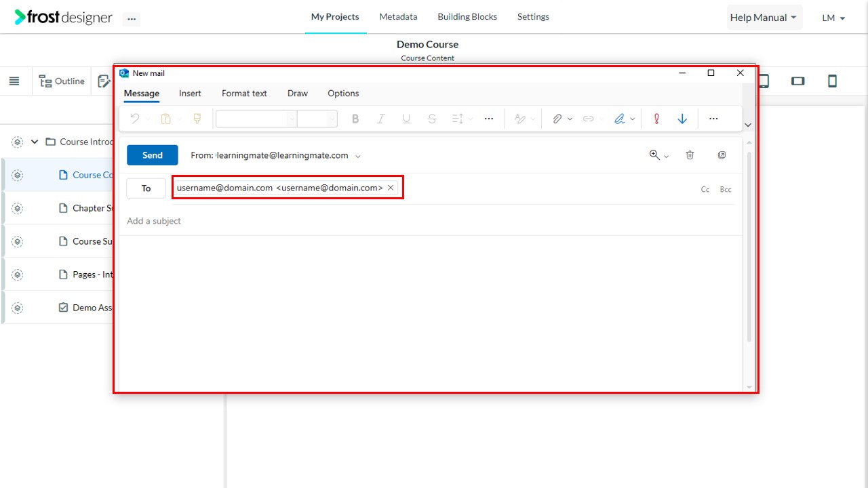The height and width of the screenshot is (488, 868).
Task: Collapse the Course Introduction folder
Action: [35, 142]
